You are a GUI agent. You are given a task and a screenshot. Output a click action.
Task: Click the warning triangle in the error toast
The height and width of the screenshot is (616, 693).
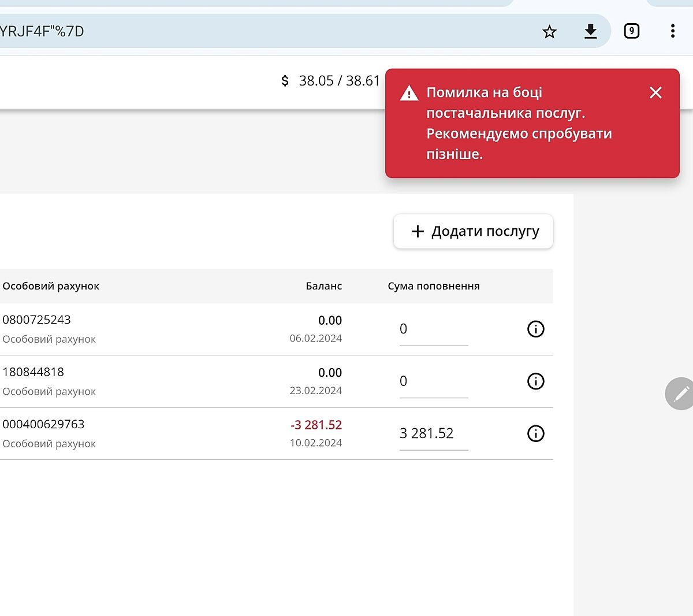tap(409, 93)
